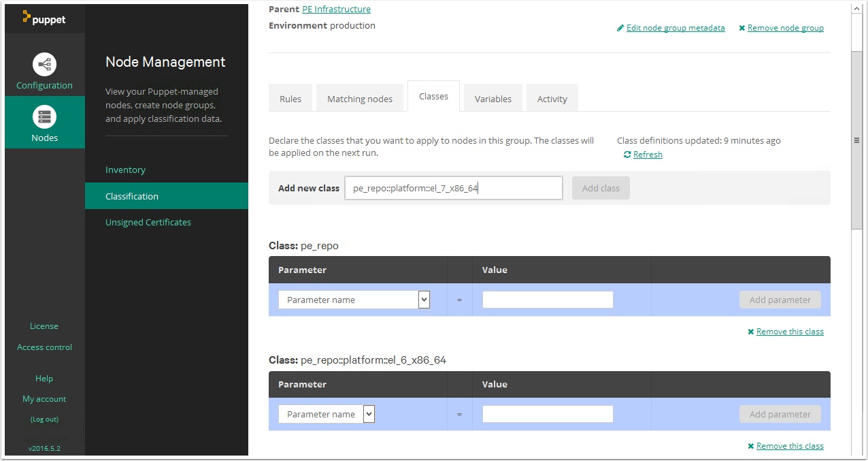Click Add parameter for pe_repo class
The width and height of the screenshot is (868, 461).
pos(780,300)
